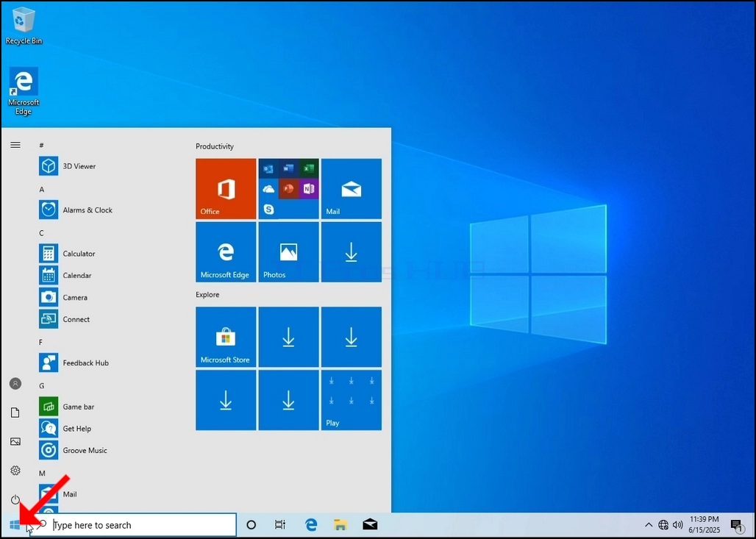Open the Mail tile in Productivity

(351, 188)
